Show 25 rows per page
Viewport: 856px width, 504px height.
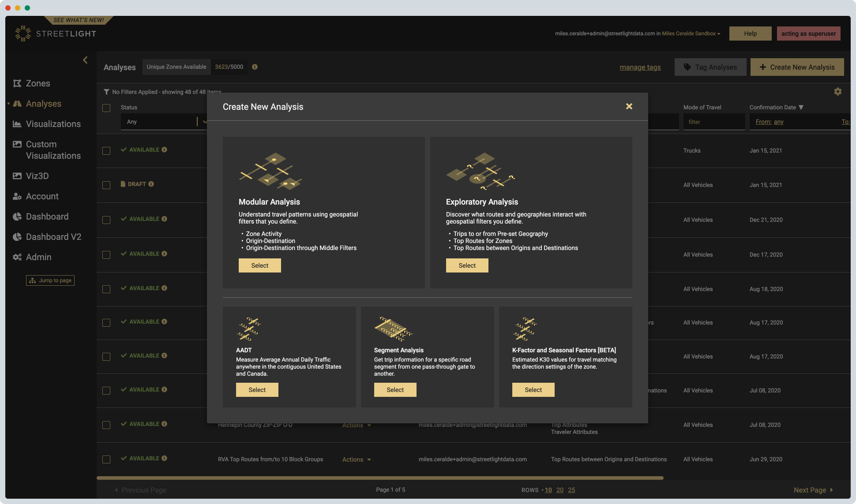point(571,490)
